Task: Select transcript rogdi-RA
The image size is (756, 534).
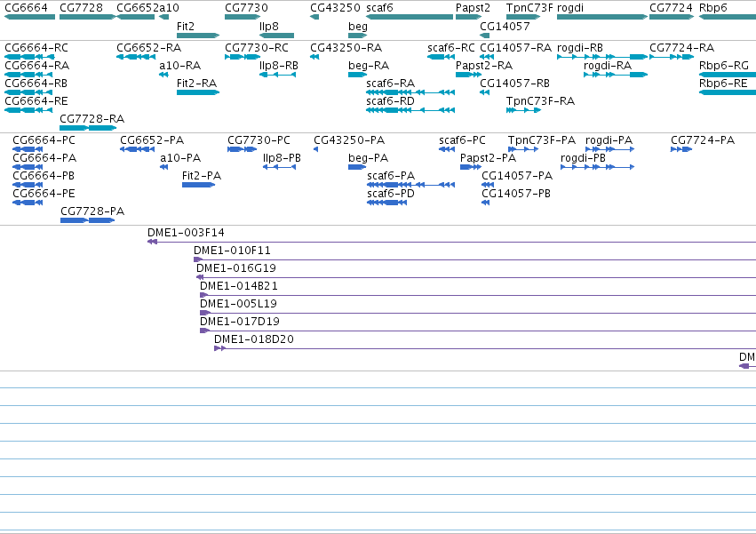Action: [x=608, y=66]
